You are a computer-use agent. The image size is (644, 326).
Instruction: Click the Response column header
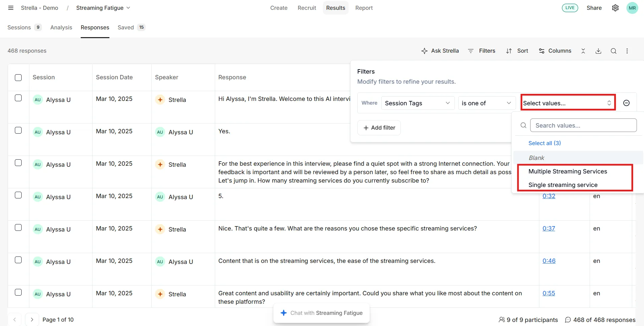click(232, 77)
